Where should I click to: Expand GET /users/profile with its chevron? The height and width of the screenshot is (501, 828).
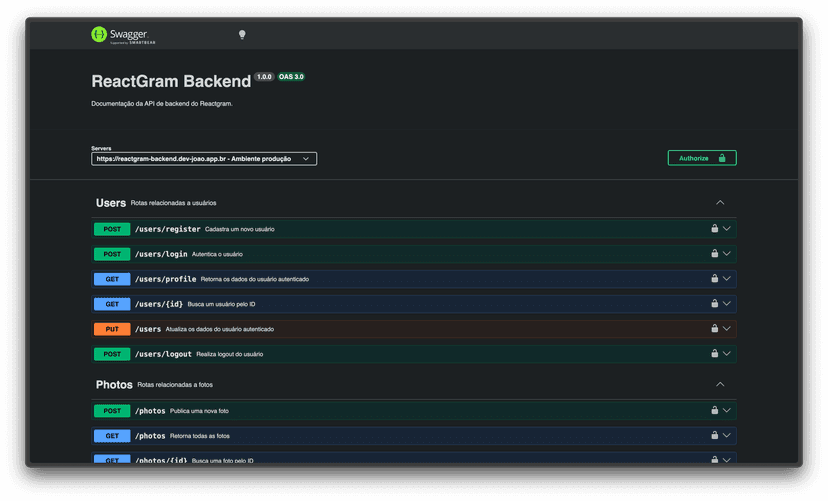(x=727, y=278)
